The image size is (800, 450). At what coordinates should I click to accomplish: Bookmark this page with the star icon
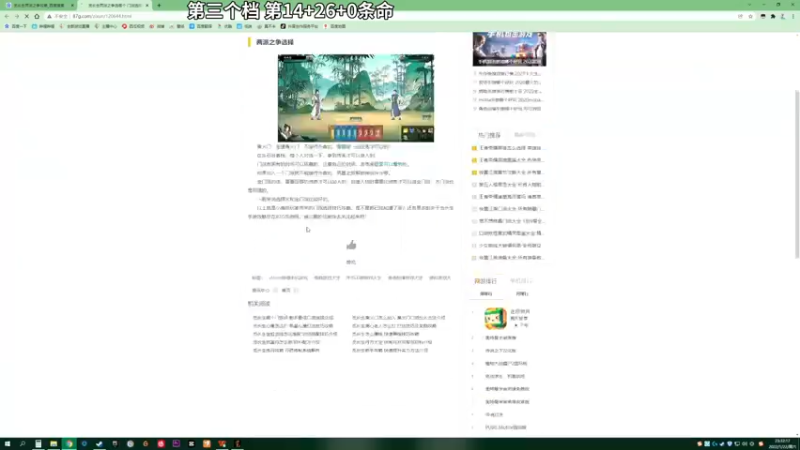click(x=751, y=16)
